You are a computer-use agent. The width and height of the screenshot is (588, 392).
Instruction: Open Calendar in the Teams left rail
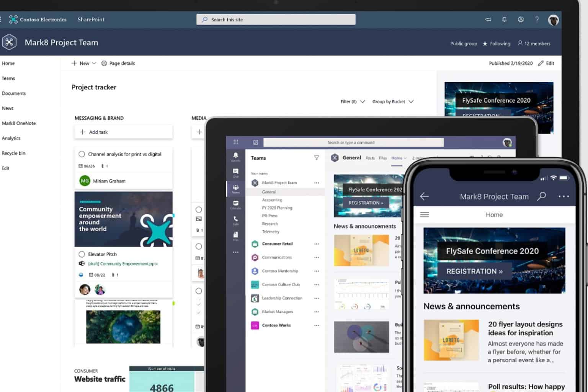pyautogui.click(x=235, y=204)
